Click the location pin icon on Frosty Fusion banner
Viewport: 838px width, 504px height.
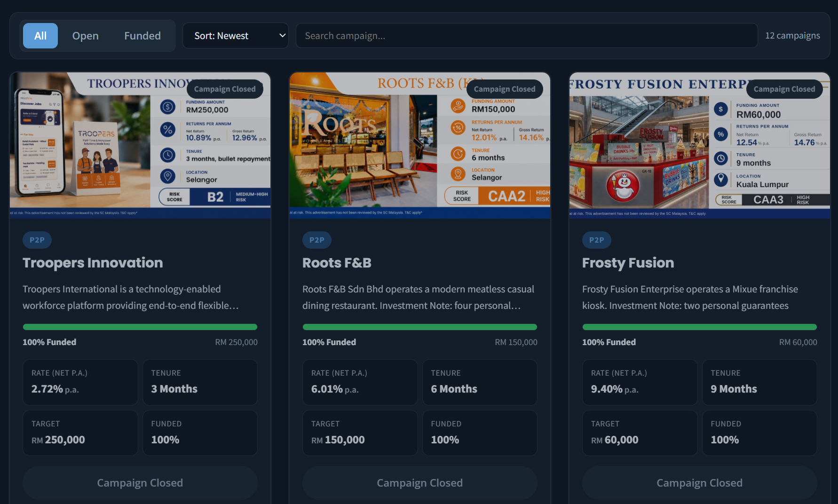721,180
